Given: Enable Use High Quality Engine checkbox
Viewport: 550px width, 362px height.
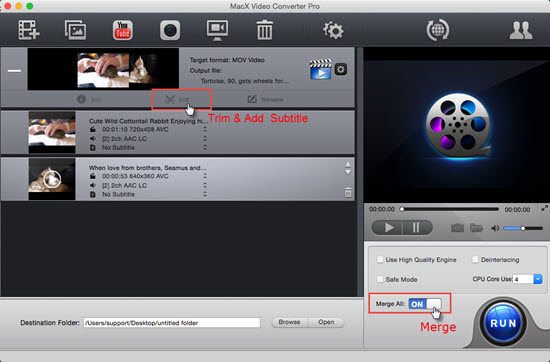Looking at the screenshot, I should pos(380,260).
